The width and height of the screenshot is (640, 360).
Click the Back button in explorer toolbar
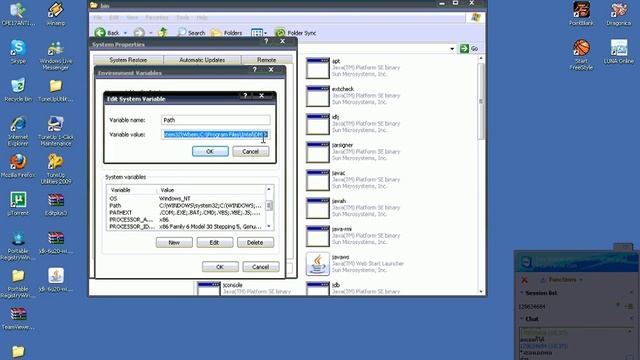coord(107,33)
